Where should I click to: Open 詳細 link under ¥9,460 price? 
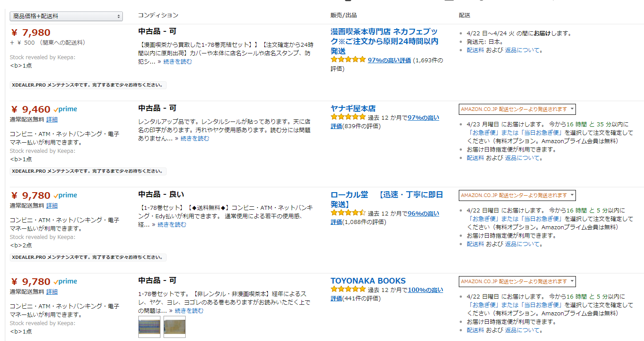[52, 119]
